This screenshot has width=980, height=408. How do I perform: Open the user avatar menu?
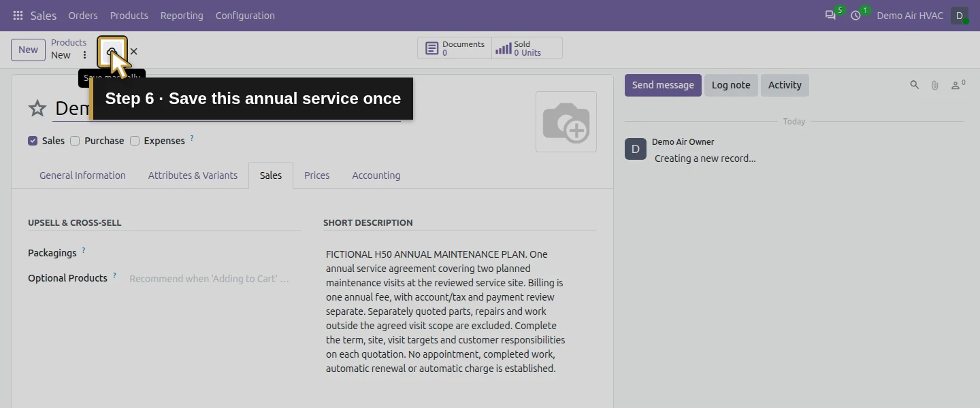click(960, 16)
